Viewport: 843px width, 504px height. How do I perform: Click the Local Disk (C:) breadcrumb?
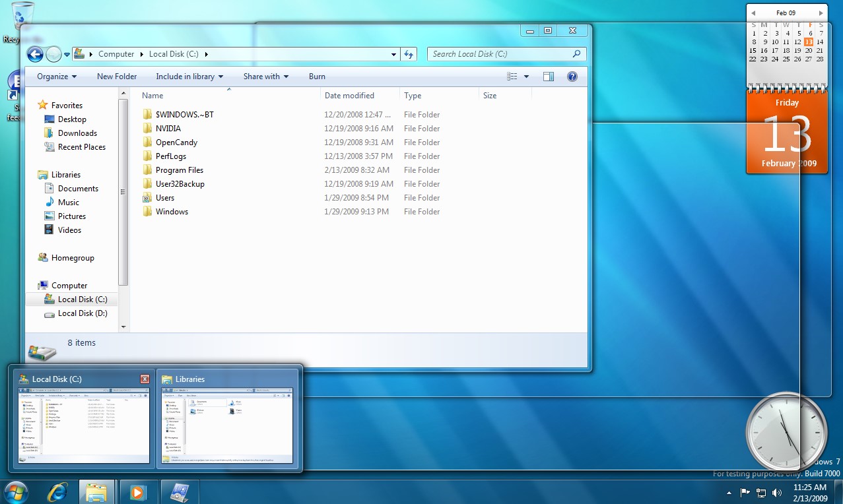pos(175,54)
